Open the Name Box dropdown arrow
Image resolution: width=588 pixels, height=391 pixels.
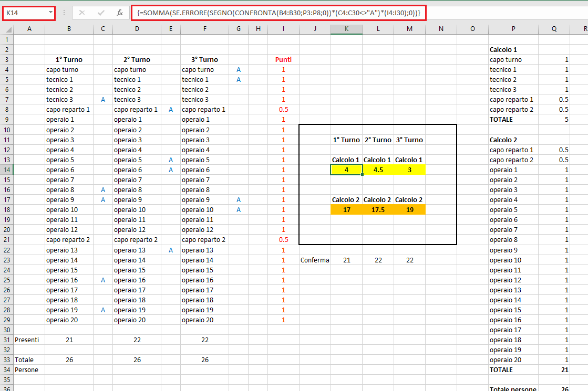click(x=50, y=13)
